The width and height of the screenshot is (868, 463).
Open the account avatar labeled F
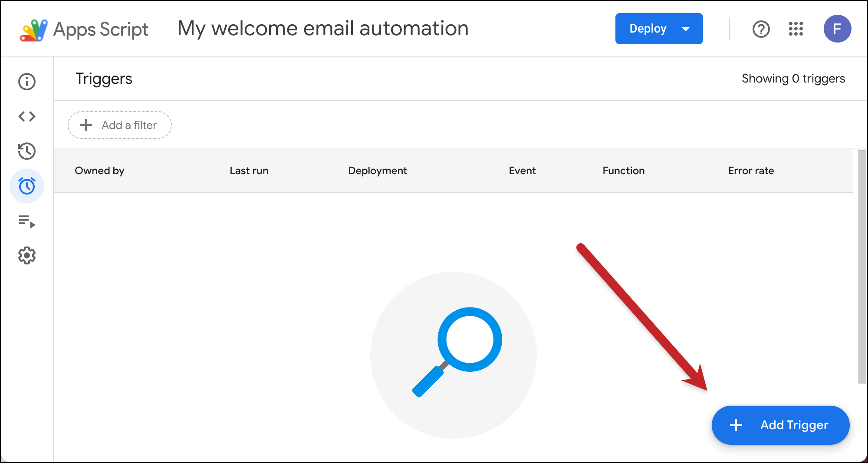click(837, 29)
